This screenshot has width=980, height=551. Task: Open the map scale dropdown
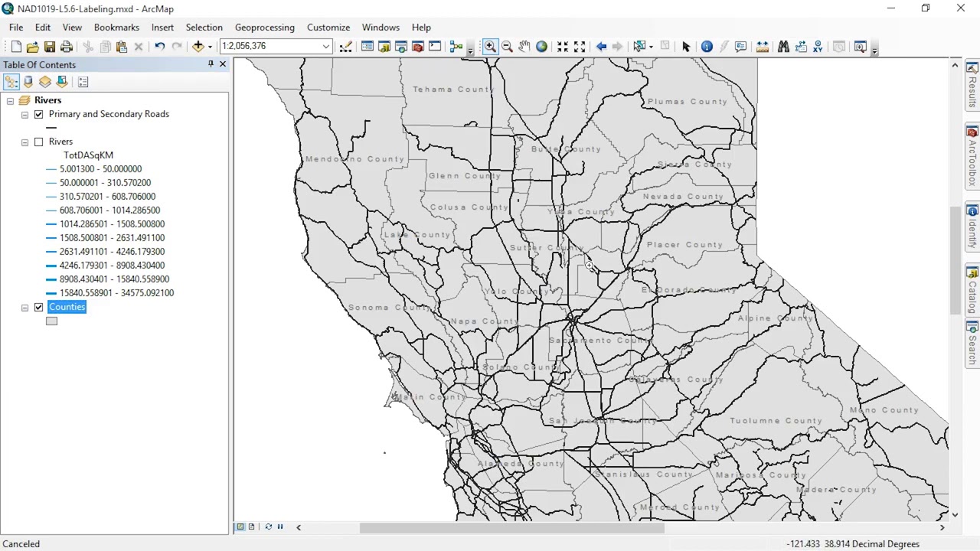click(325, 46)
